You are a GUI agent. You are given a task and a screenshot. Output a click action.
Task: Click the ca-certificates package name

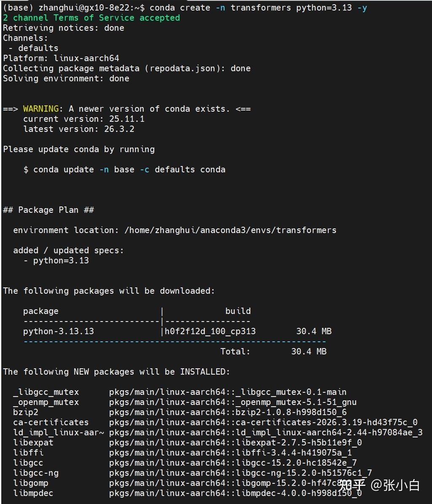51,422
